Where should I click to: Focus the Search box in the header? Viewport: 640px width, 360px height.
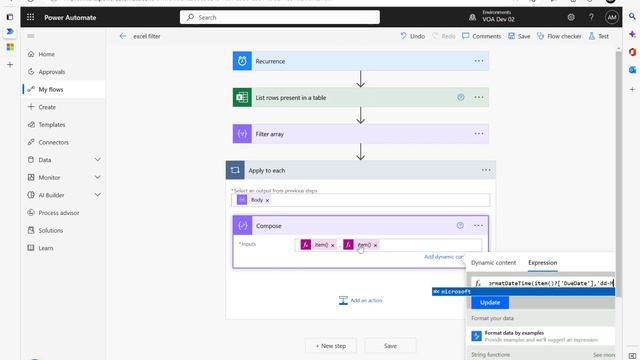[280, 17]
